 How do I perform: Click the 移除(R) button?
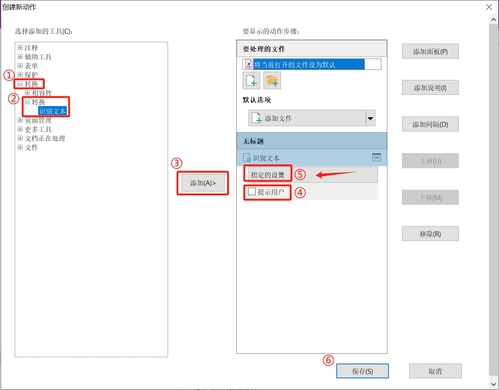pyautogui.click(x=430, y=234)
